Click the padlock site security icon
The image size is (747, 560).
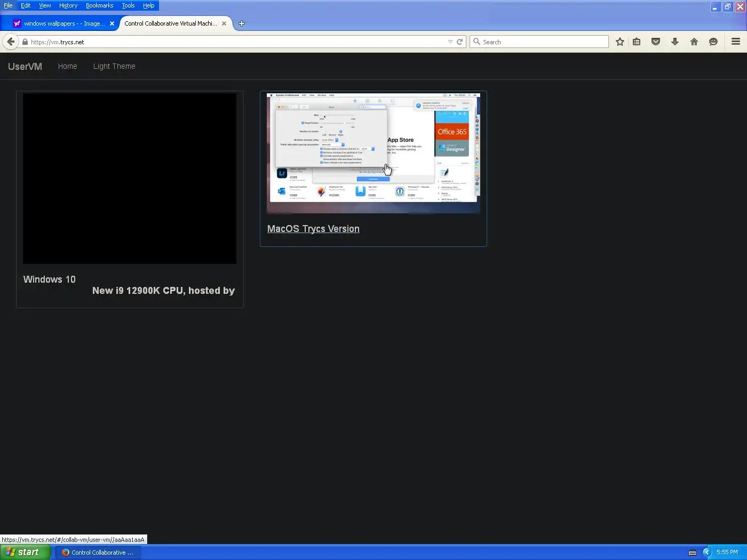click(25, 42)
